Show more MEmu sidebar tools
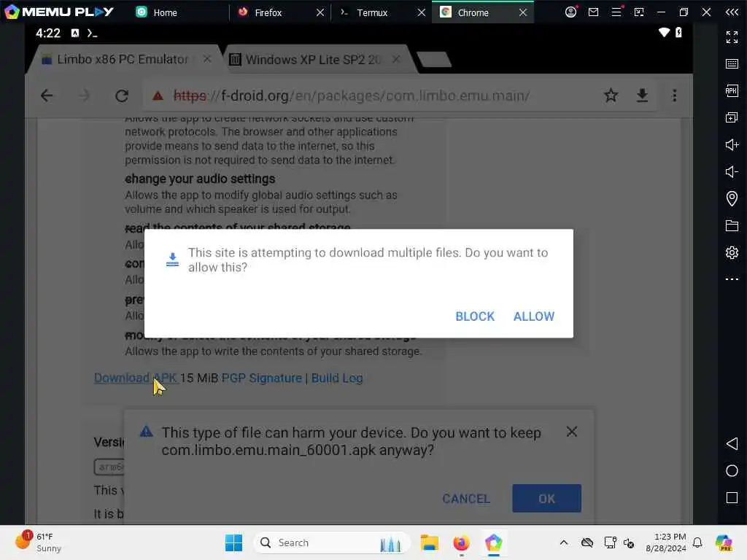This screenshot has width=747, height=560. (732, 279)
